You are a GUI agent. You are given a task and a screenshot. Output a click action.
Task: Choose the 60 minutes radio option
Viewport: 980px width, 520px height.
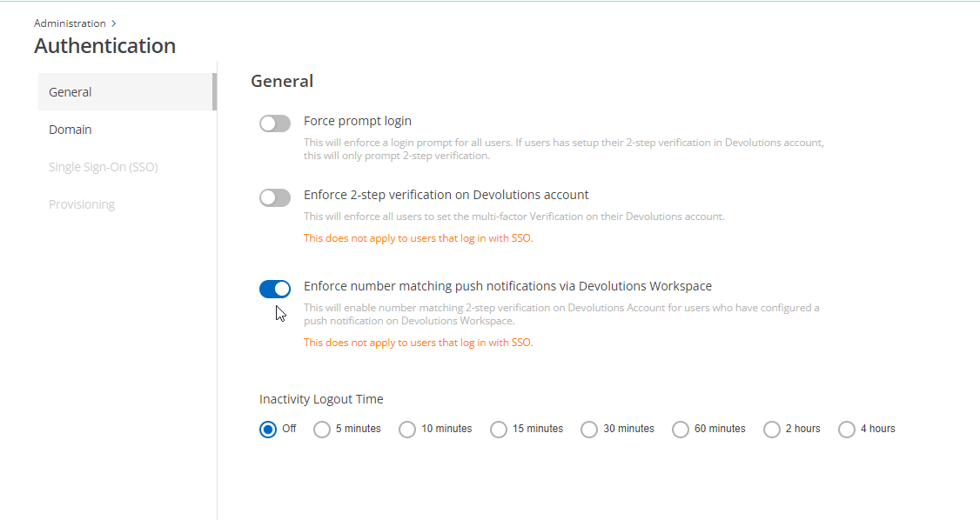[681, 429]
